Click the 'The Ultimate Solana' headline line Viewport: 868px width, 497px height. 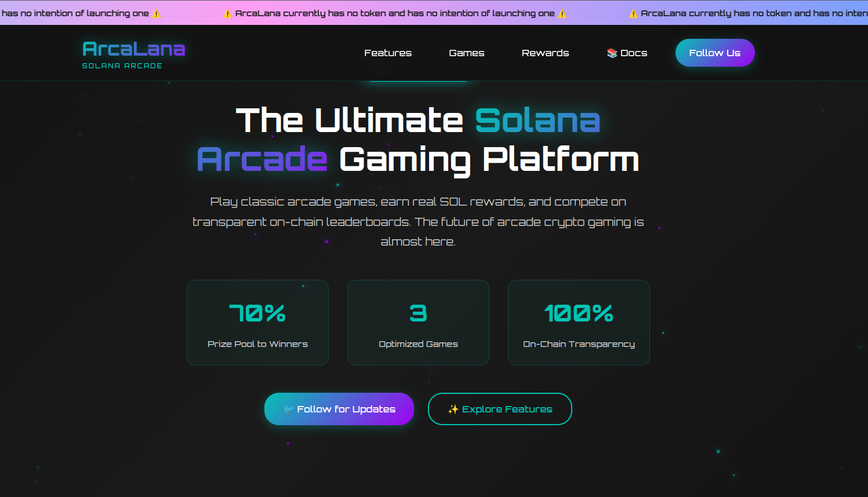[418, 120]
